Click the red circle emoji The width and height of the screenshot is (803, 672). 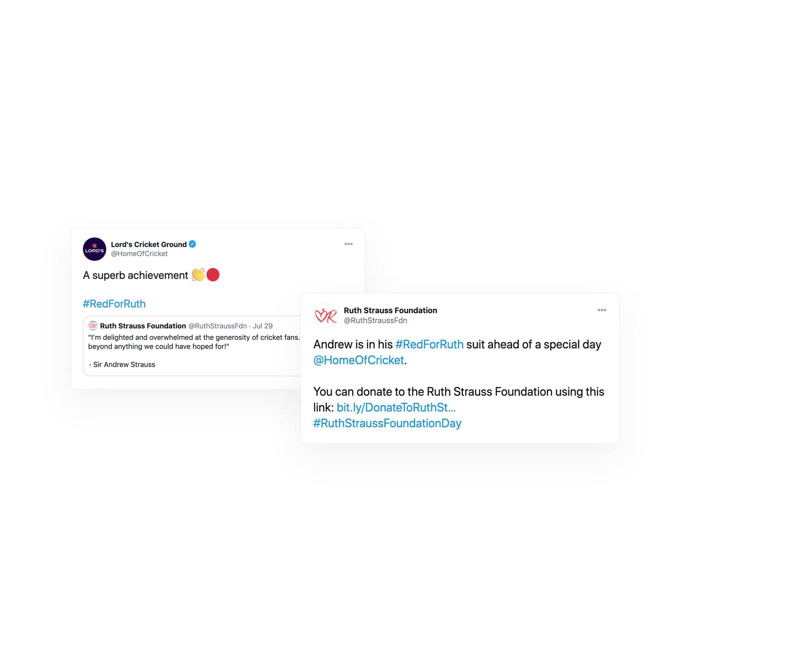(213, 275)
